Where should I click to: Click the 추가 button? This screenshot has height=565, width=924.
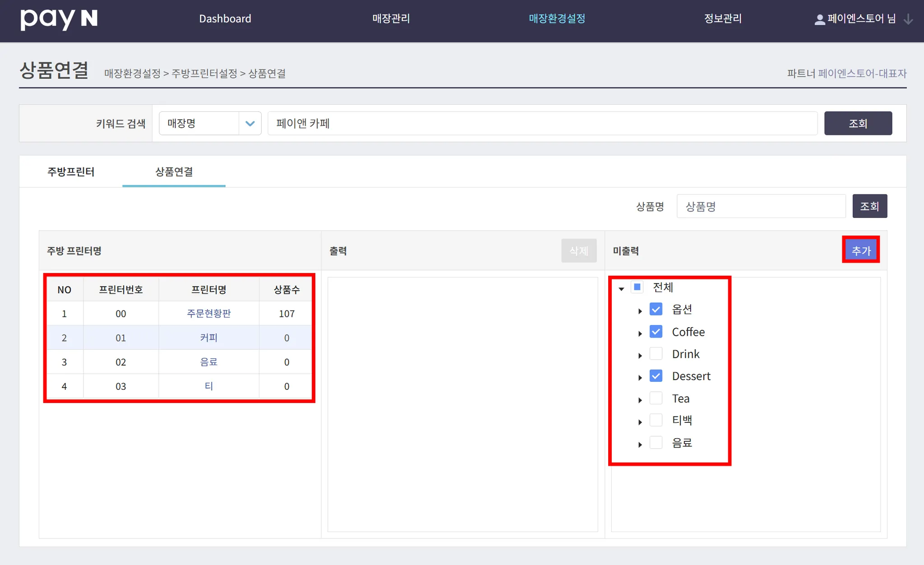860,250
